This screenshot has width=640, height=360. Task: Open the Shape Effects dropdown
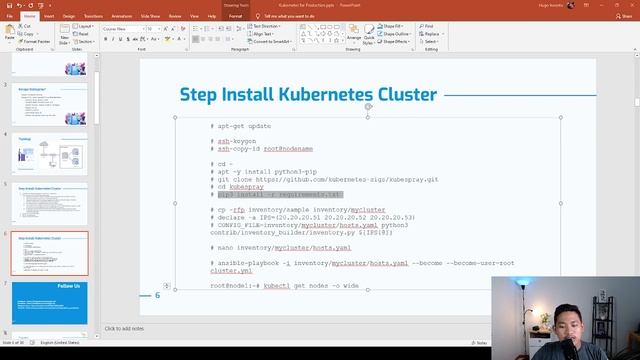394,42
